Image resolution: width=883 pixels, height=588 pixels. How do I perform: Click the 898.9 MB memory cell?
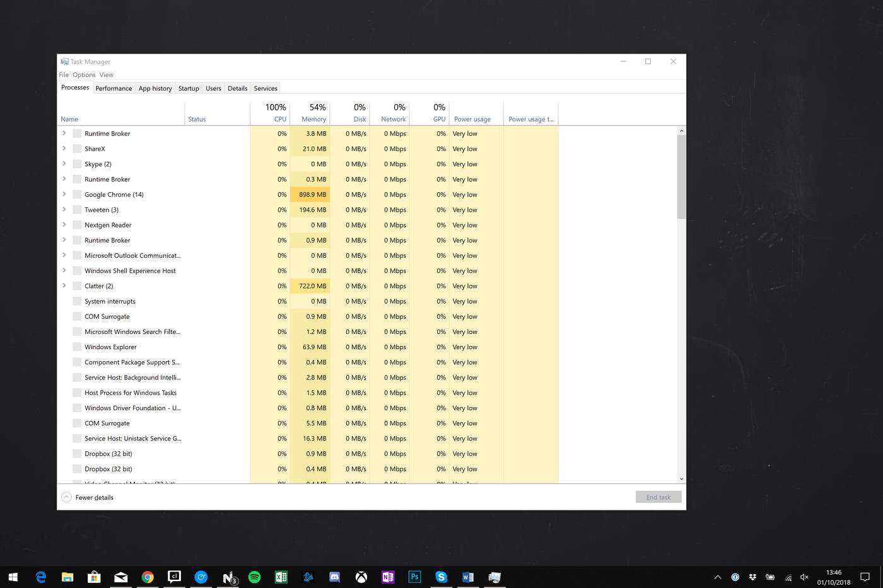tap(310, 194)
